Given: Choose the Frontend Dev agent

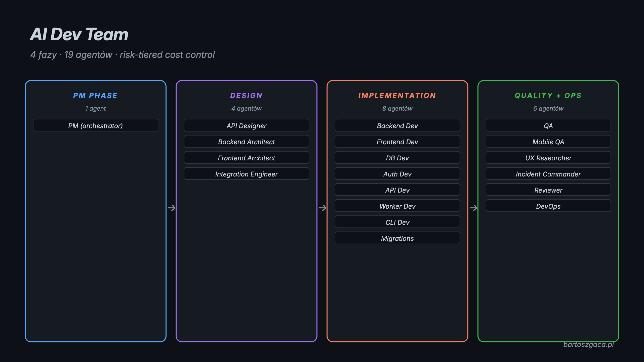Looking at the screenshot, I should (397, 141).
